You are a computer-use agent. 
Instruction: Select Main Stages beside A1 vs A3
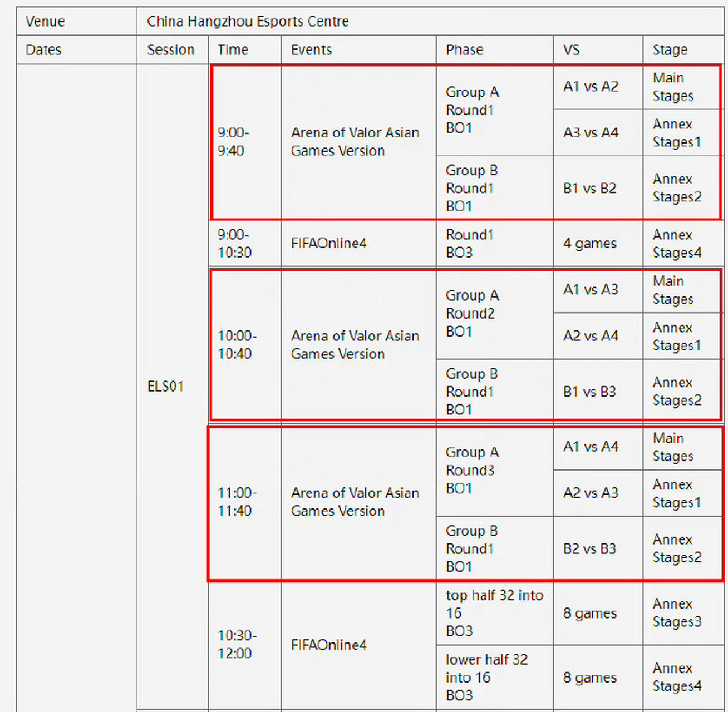(x=683, y=290)
